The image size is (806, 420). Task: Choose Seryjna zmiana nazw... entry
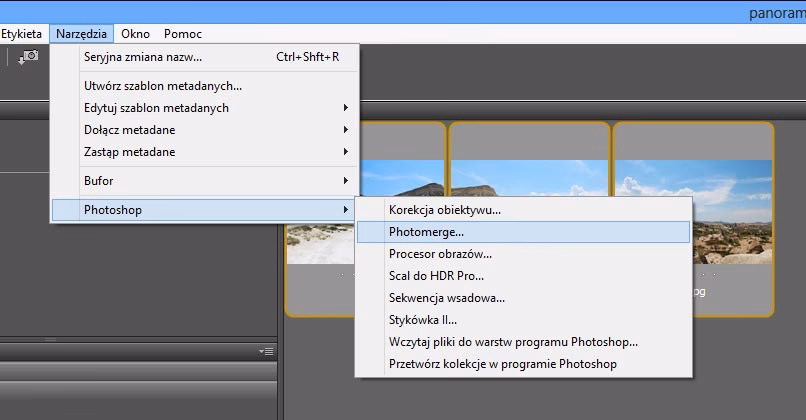coord(205,57)
